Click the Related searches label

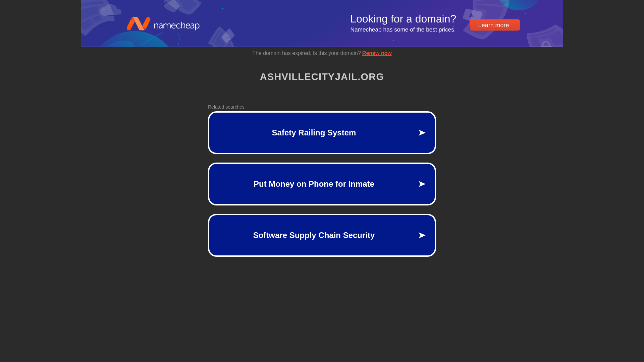[226, 107]
